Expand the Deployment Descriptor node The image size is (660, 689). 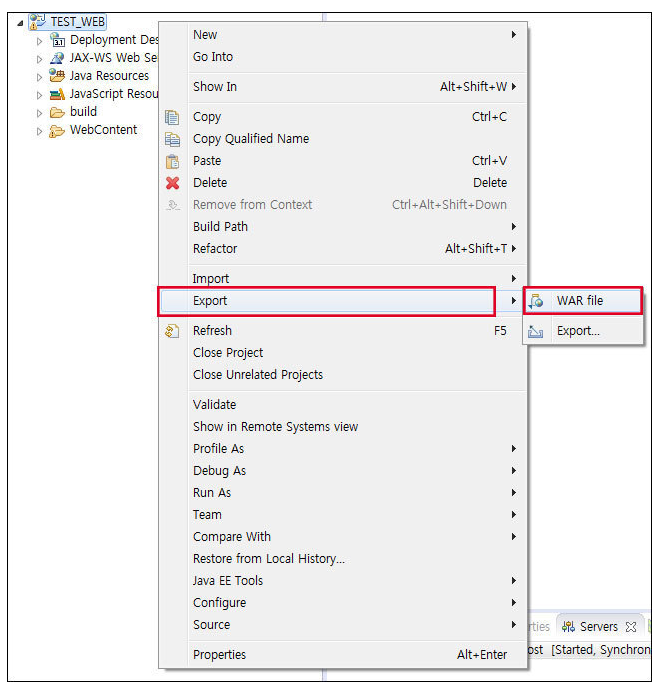[40, 41]
